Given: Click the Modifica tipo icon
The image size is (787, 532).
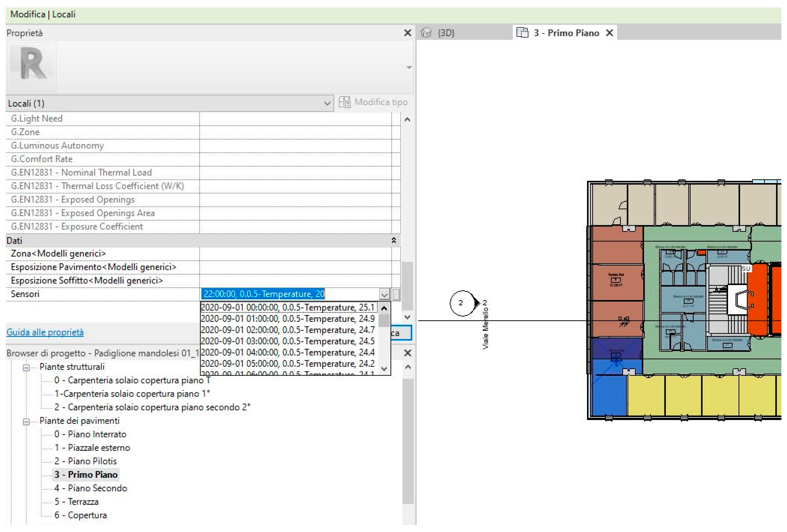Looking at the screenshot, I should pos(344,102).
